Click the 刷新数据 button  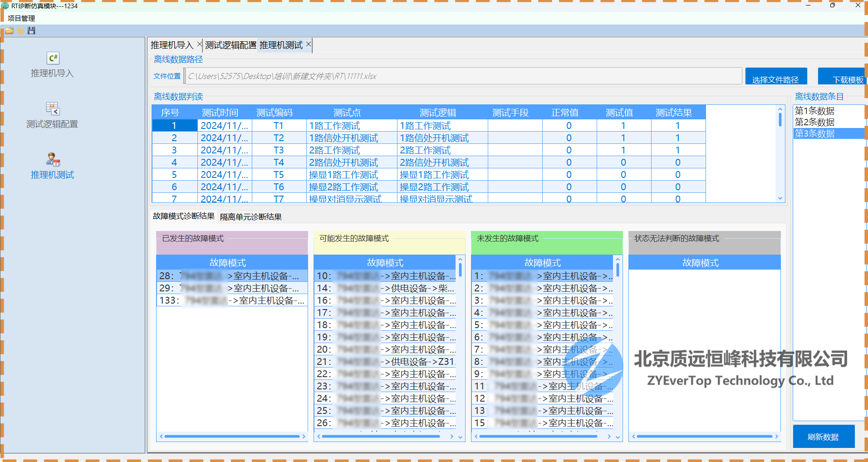[824, 437]
